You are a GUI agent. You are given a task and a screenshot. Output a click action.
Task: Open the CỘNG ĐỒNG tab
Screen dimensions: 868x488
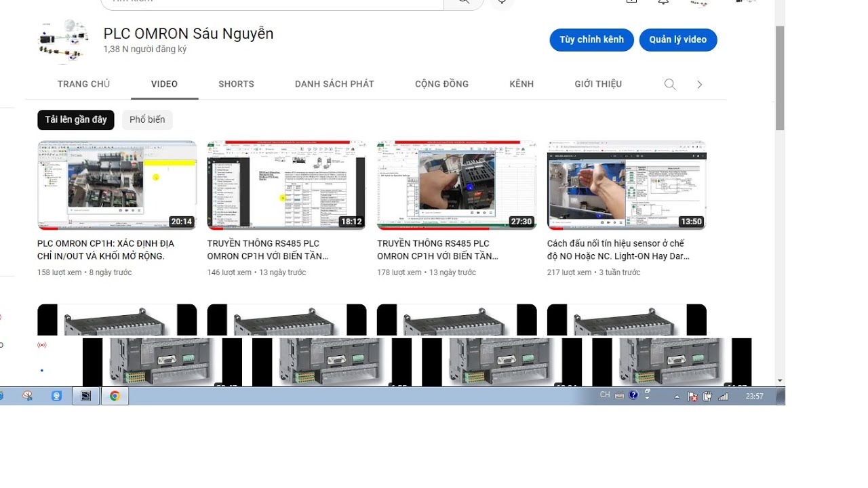pos(441,84)
